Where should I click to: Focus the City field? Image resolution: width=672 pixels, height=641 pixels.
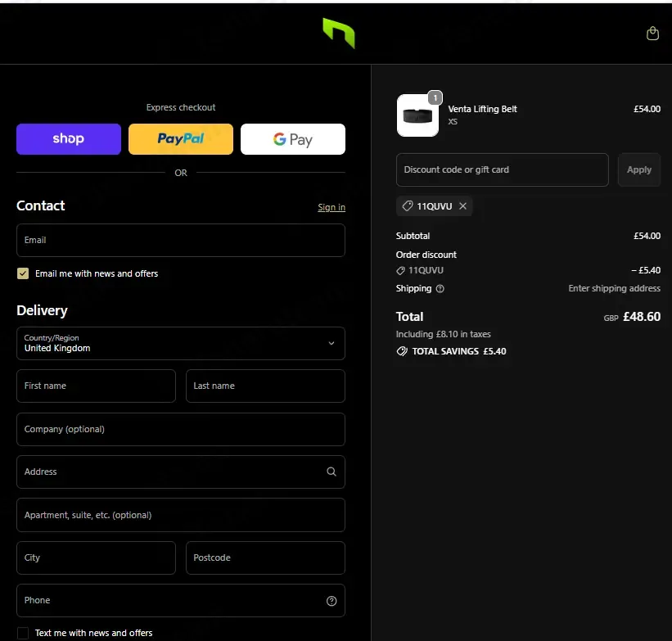[96, 557]
